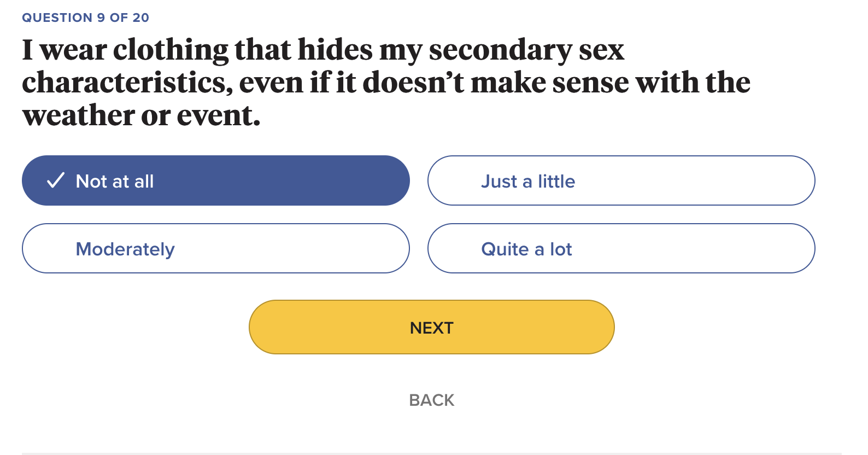Click the checkmark icon on the selected answer
Viewport: 868px width, 455px height.
click(56, 180)
